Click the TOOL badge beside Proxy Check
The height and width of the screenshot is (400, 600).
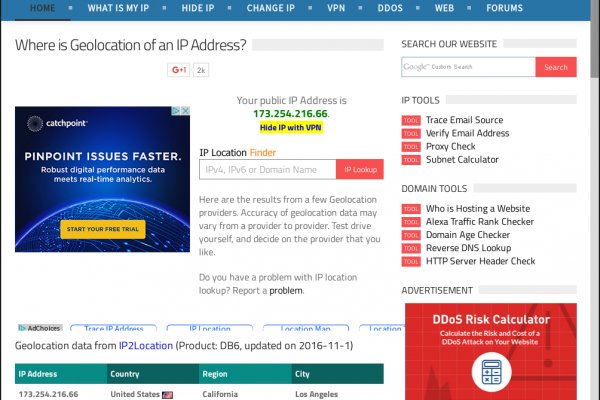coord(410,147)
